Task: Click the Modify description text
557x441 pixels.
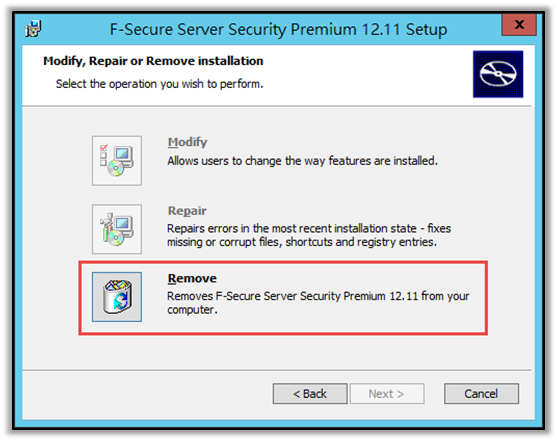Action: click(x=302, y=161)
